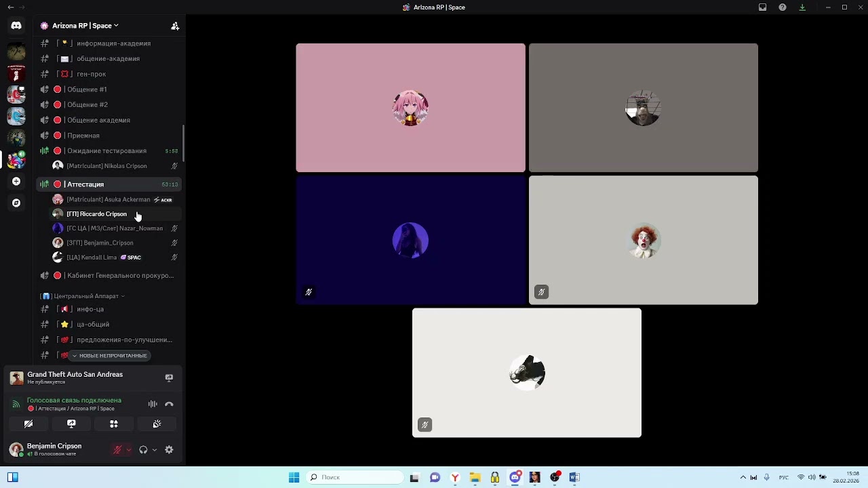The height and width of the screenshot is (488, 868).
Task: Turn on camera in the voice panel
Action: 28,424
